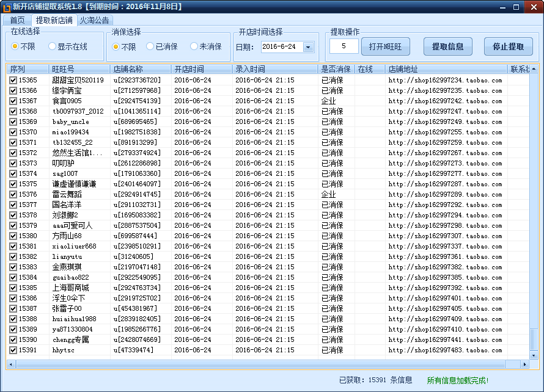Switch to the 首页 tab
Image resolution: width=544 pixels, height=392 pixels.
[x=17, y=20]
